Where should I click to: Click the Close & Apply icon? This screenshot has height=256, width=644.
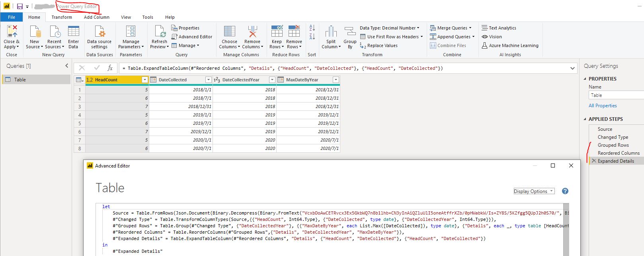pyautogui.click(x=12, y=31)
